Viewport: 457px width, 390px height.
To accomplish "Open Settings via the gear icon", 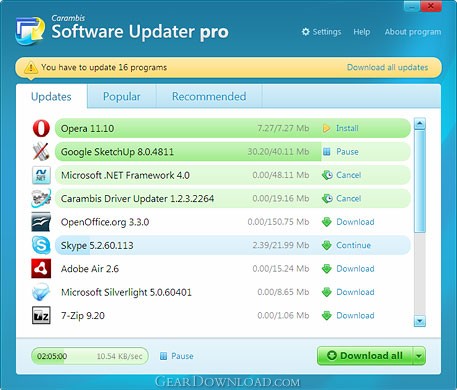I will [305, 32].
